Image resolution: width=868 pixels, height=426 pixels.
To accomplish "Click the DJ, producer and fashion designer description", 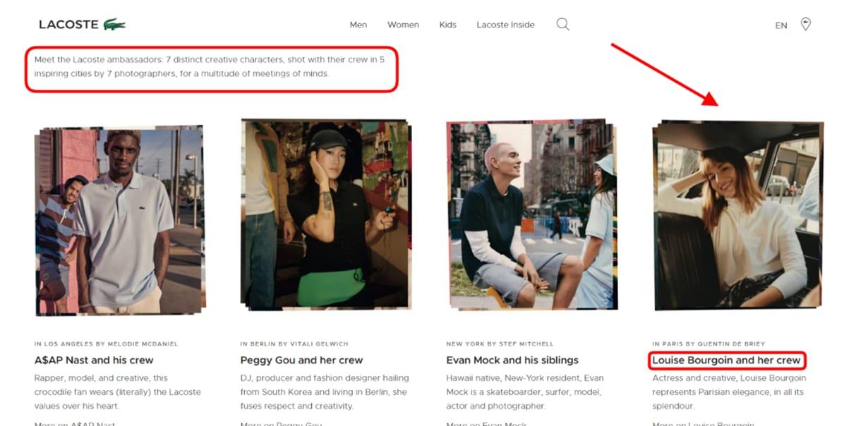I will click(325, 392).
